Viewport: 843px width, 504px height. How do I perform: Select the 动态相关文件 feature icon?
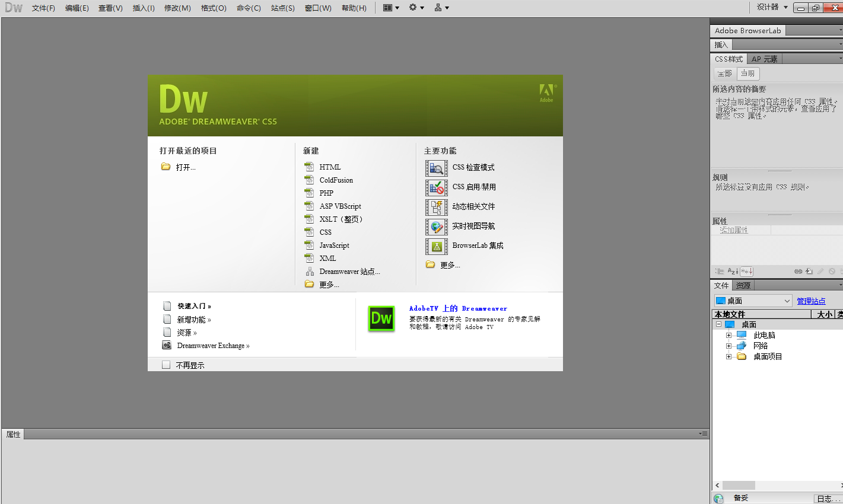(437, 207)
